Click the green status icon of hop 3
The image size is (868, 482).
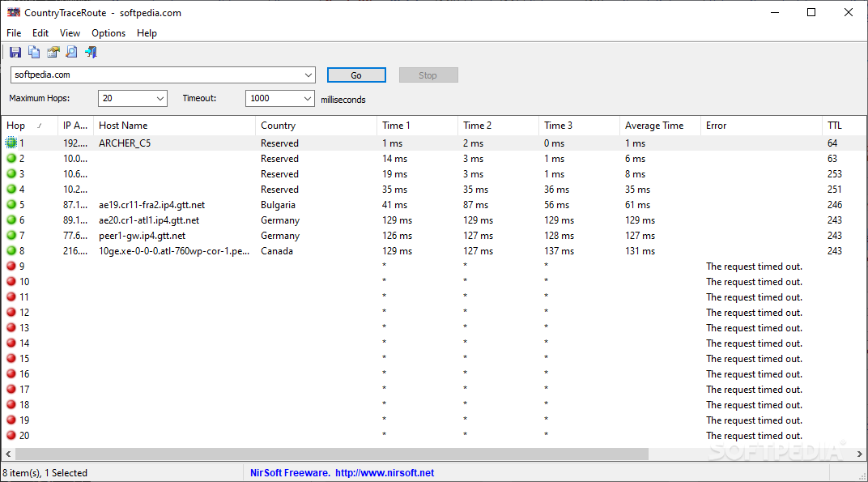[x=11, y=174]
